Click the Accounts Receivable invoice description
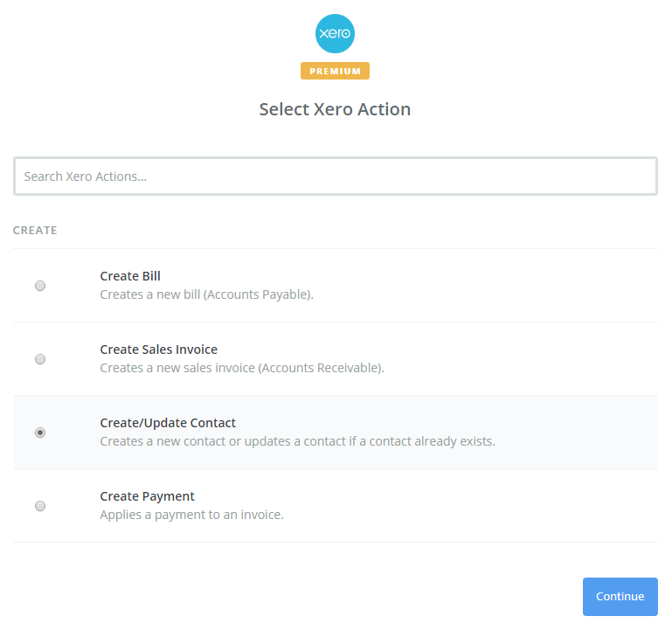This screenshot has height=630, width=672. [x=242, y=368]
